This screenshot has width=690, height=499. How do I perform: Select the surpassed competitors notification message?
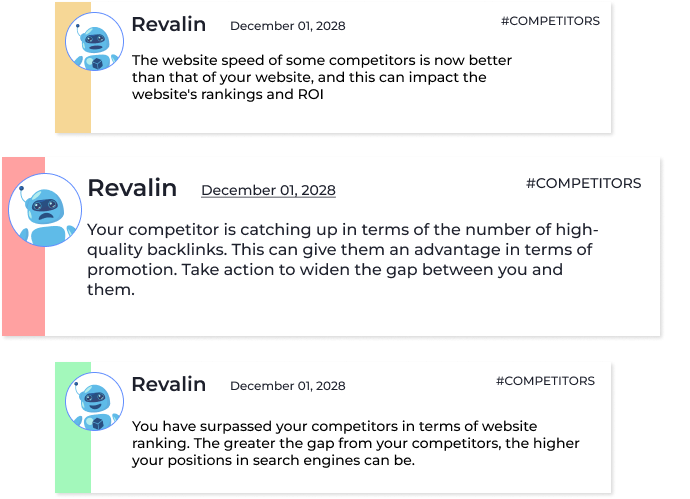coord(356,443)
